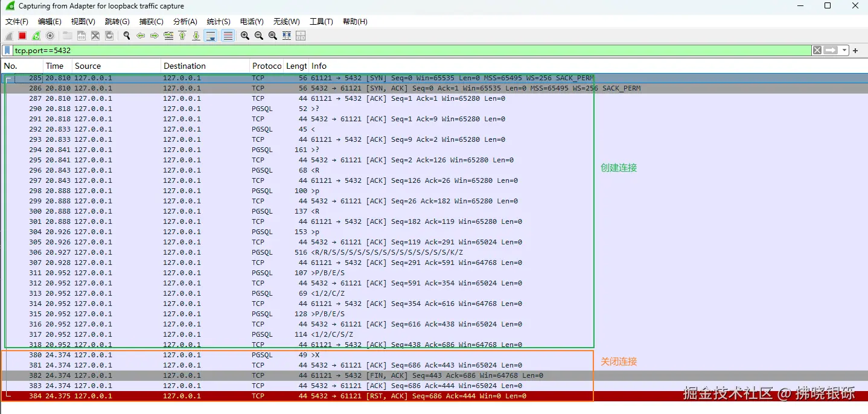
Task: Select packet 294 with length 161
Action: [434, 150]
